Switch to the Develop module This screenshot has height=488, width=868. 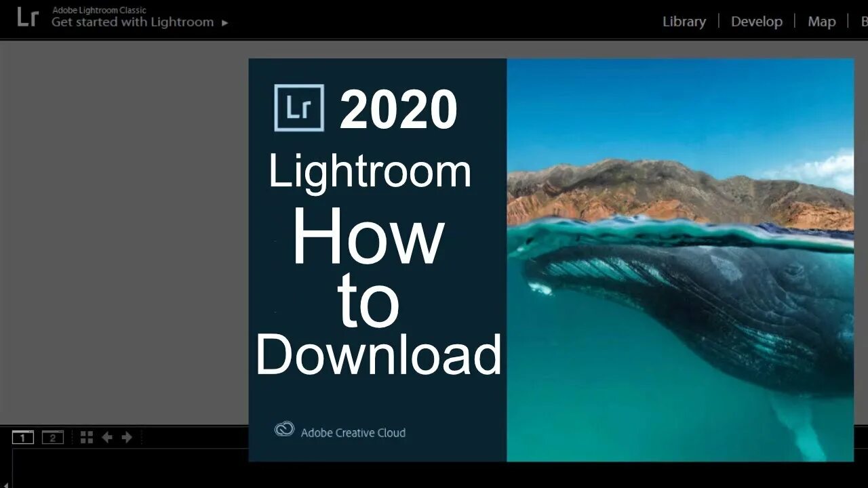[757, 22]
